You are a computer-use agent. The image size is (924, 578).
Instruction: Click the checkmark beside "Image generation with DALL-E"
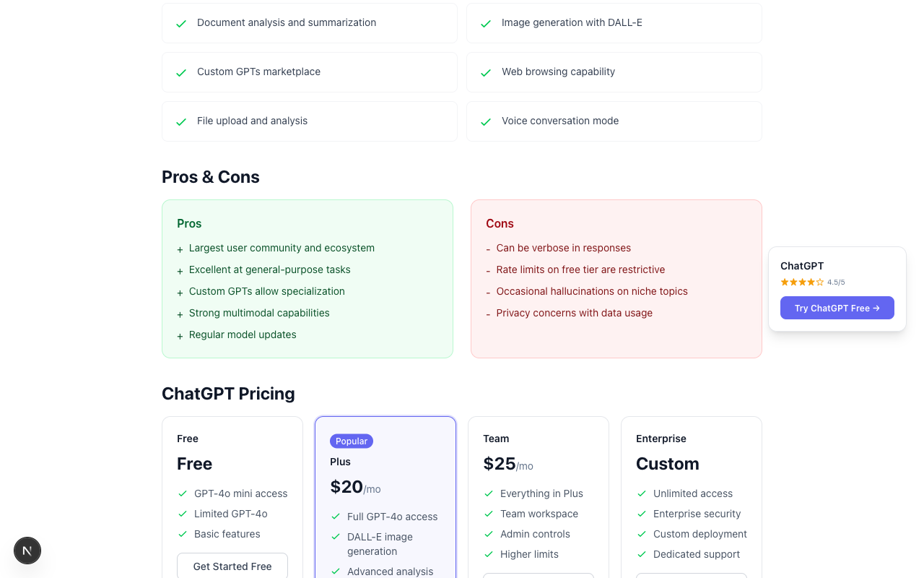tap(485, 23)
